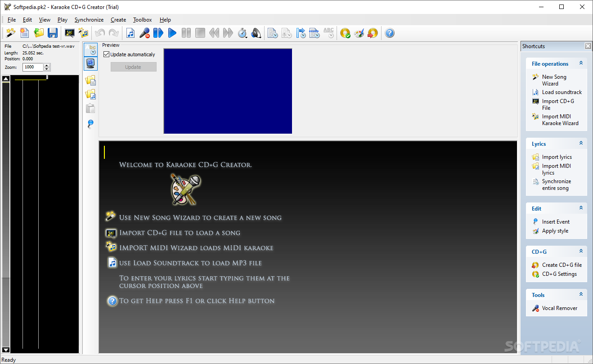
Task: Click the paint palette Apply style toolbar icon
Action: pyautogui.click(x=359, y=33)
